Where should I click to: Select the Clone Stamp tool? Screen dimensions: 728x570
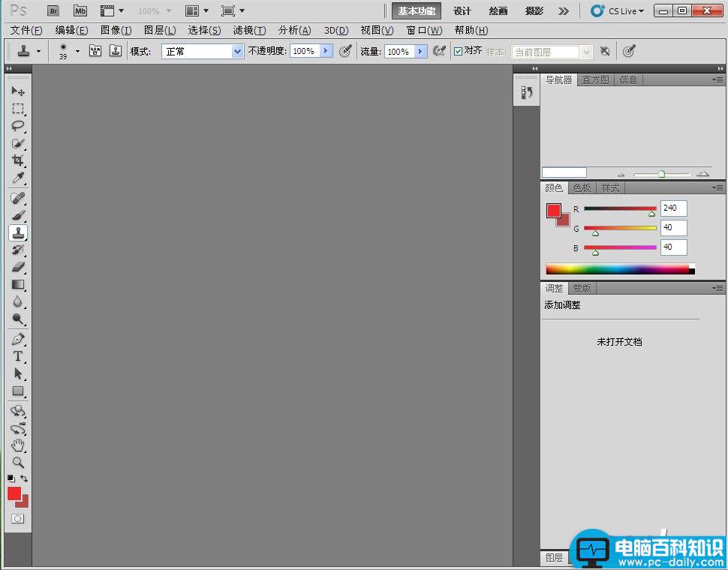coord(18,232)
